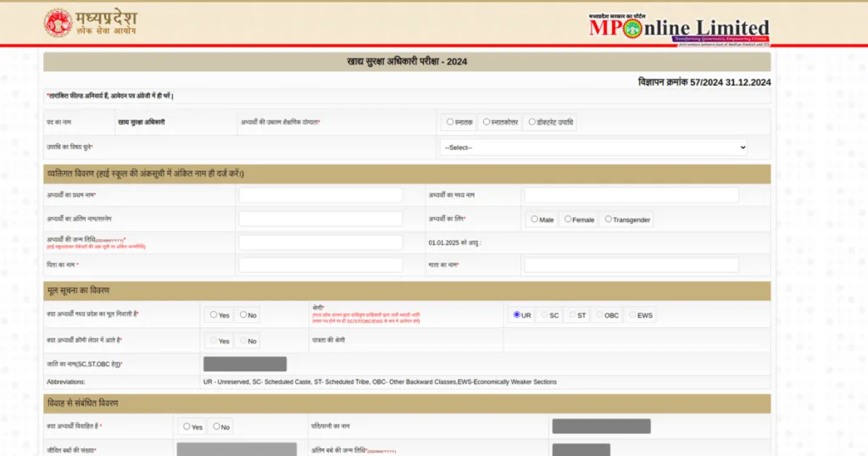This screenshot has width=868, height=456.
Task: Choose No for creamy layer question
Action: tap(243, 341)
